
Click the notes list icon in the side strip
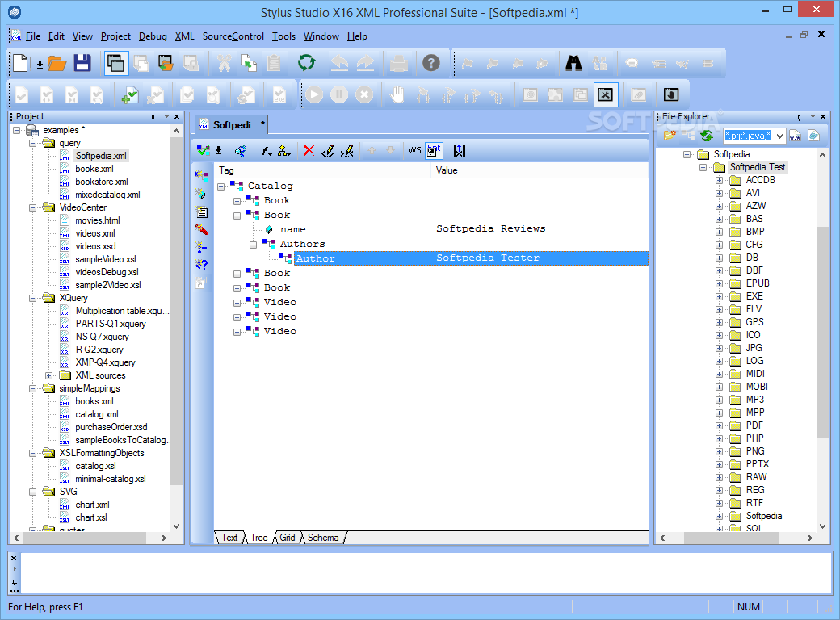[x=201, y=212]
